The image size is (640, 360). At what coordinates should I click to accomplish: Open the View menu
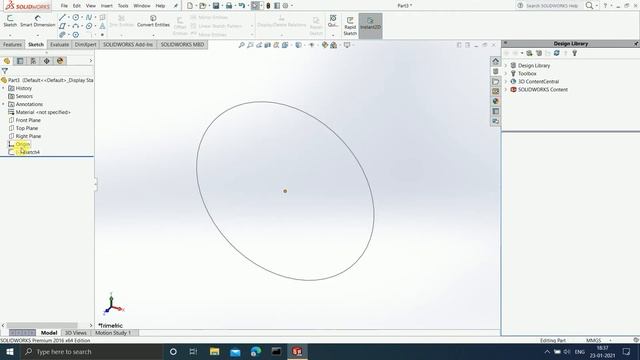pyautogui.click(x=91, y=6)
